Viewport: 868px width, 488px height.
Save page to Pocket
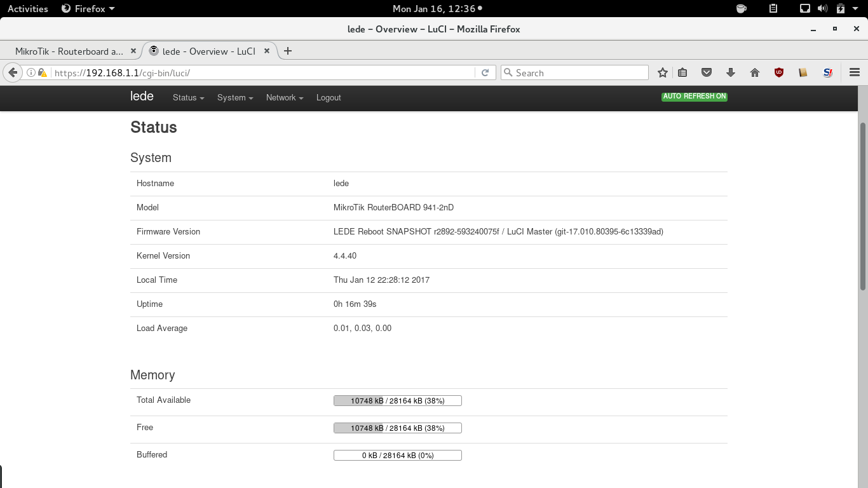click(706, 73)
